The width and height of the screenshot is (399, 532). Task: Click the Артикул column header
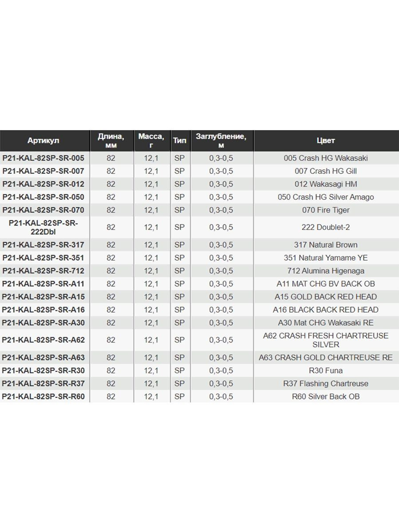click(43, 140)
